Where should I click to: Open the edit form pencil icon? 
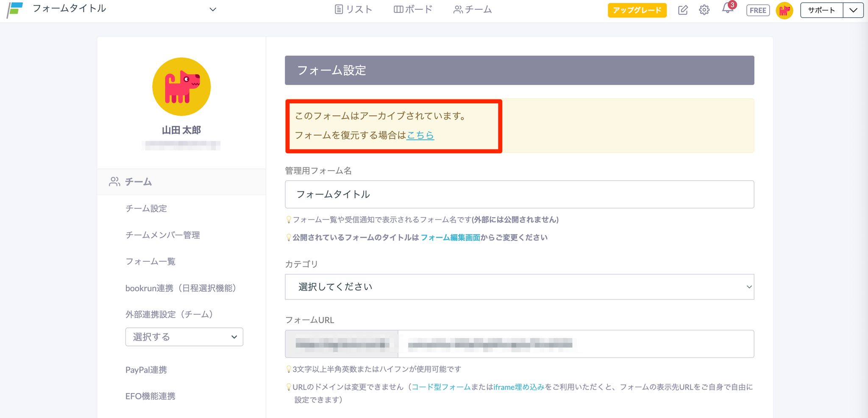coord(682,10)
